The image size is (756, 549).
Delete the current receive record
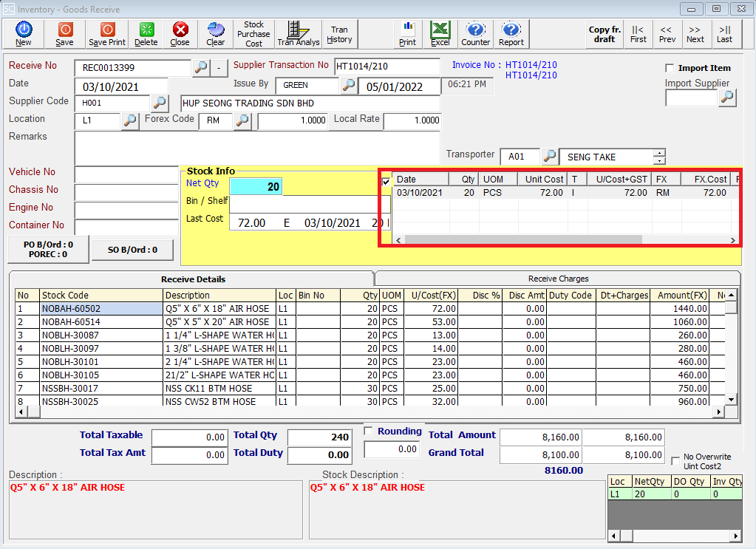click(146, 34)
